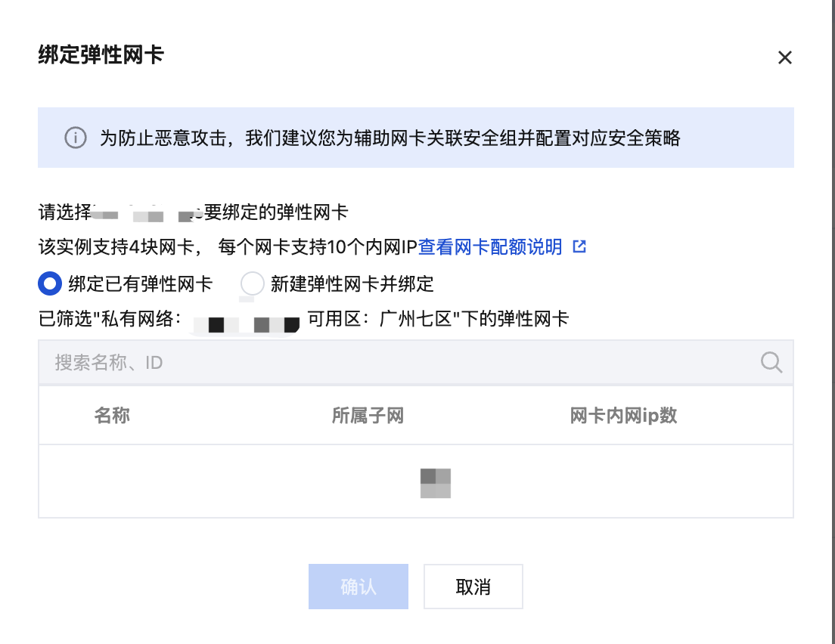Viewport: 835px width, 644px height.
Task: Click the blue security warning banner text
Action: coord(390,138)
